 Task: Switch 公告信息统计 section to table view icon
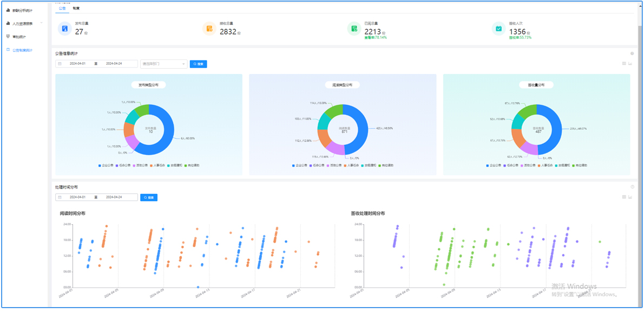(624, 64)
